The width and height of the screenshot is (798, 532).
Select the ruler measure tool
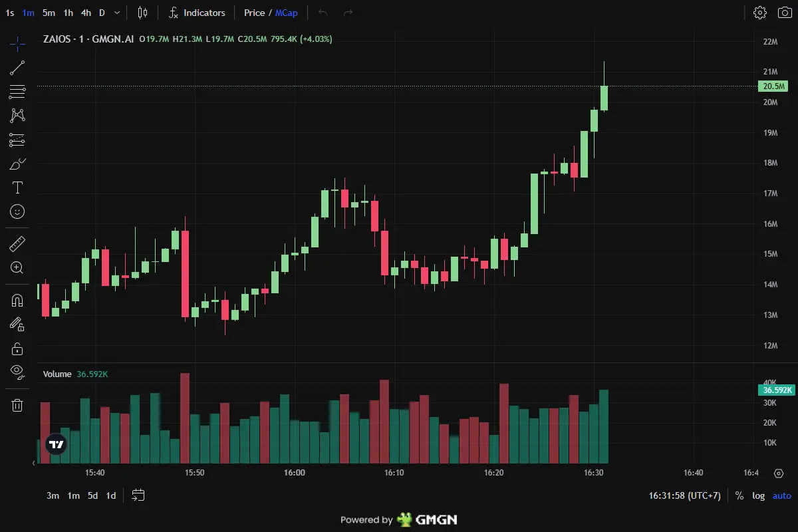[x=17, y=244]
